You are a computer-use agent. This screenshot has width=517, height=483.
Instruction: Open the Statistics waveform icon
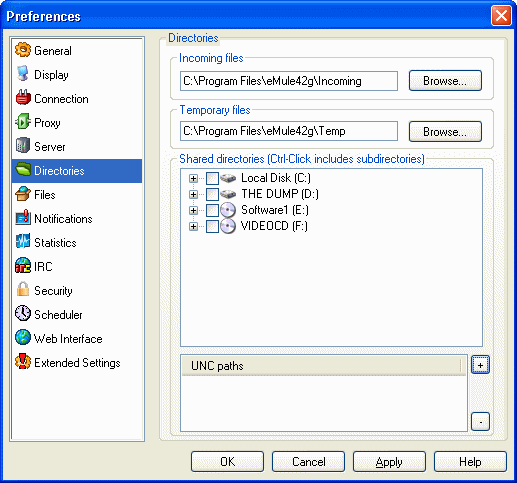click(23, 242)
